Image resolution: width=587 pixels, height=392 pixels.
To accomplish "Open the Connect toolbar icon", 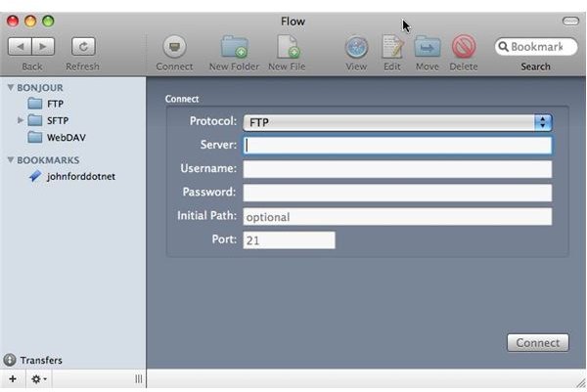I will (x=174, y=47).
